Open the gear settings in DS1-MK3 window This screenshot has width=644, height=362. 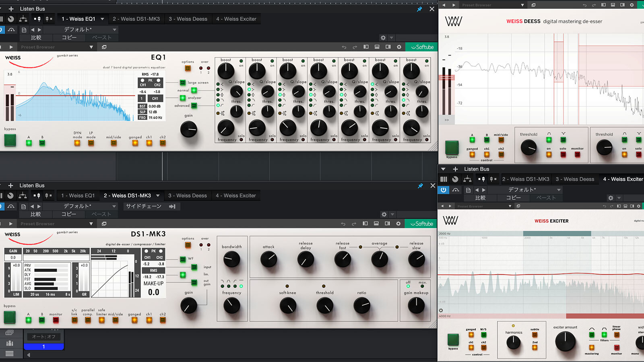[384, 214]
